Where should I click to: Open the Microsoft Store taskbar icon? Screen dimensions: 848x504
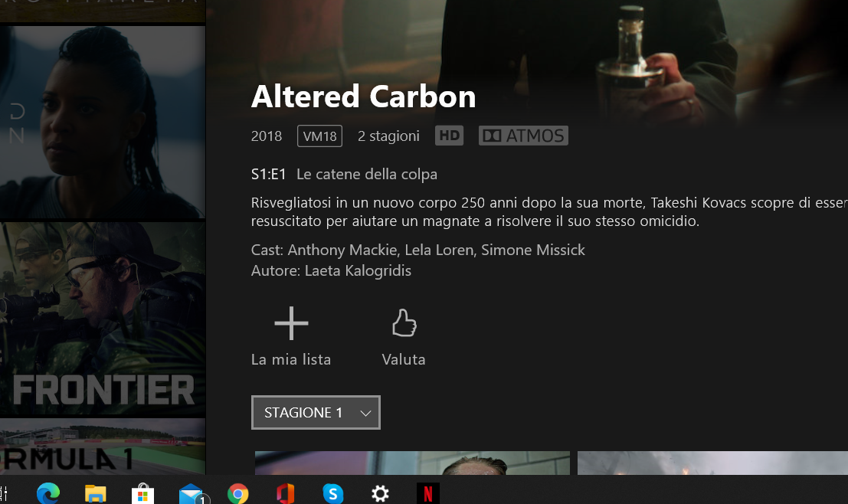click(x=142, y=493)
